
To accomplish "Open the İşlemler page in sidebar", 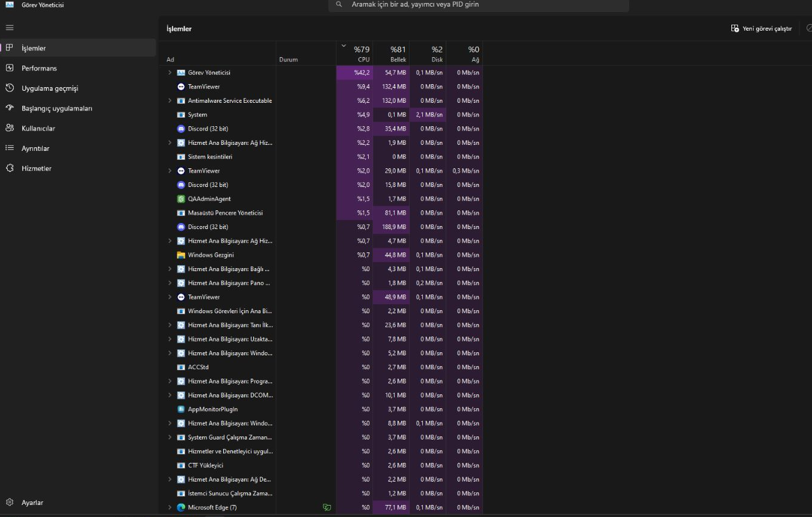I will [78, 48].
